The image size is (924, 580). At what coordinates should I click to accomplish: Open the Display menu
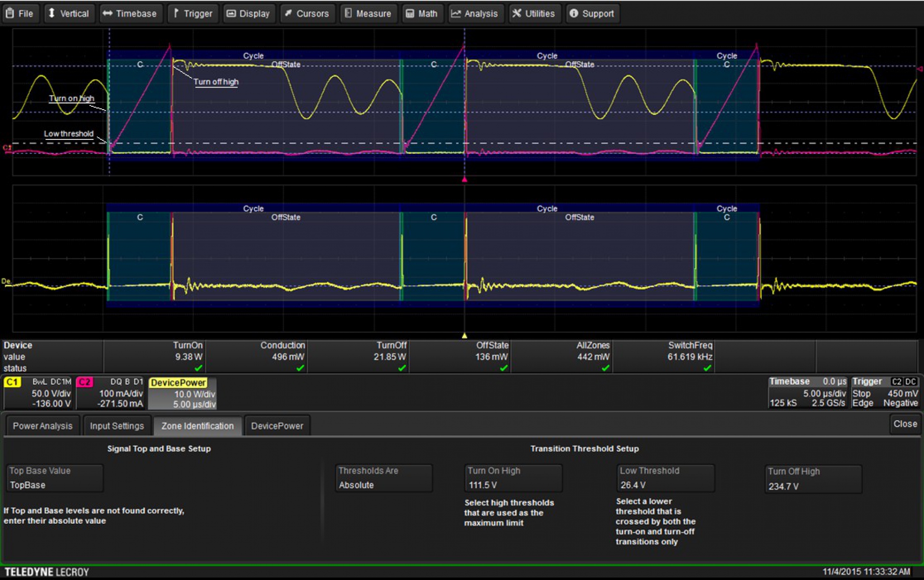[x=248, y=13]
